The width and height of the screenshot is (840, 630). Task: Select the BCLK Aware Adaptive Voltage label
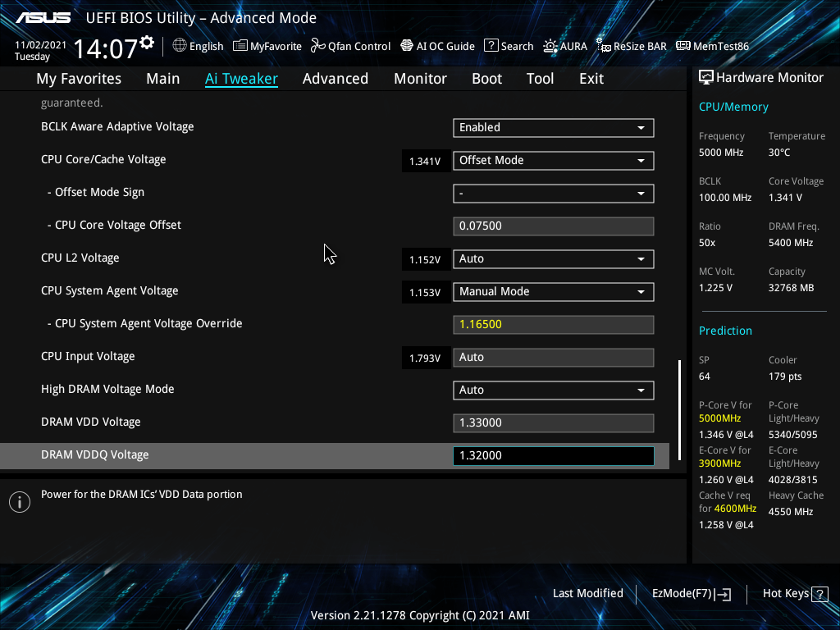coord(117,127)
